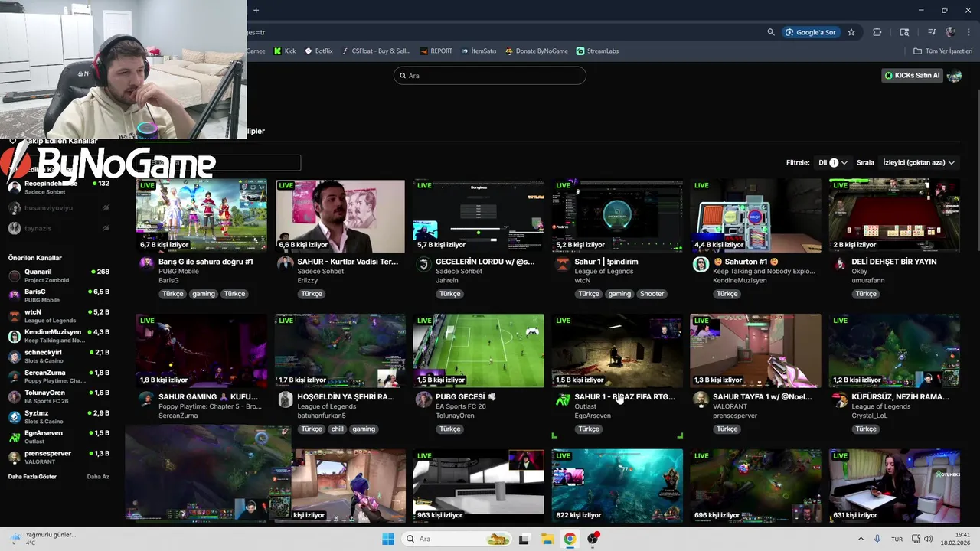
Task: Open the Kick bookmark in the bookmarks bar
Action: click(285, 51)
